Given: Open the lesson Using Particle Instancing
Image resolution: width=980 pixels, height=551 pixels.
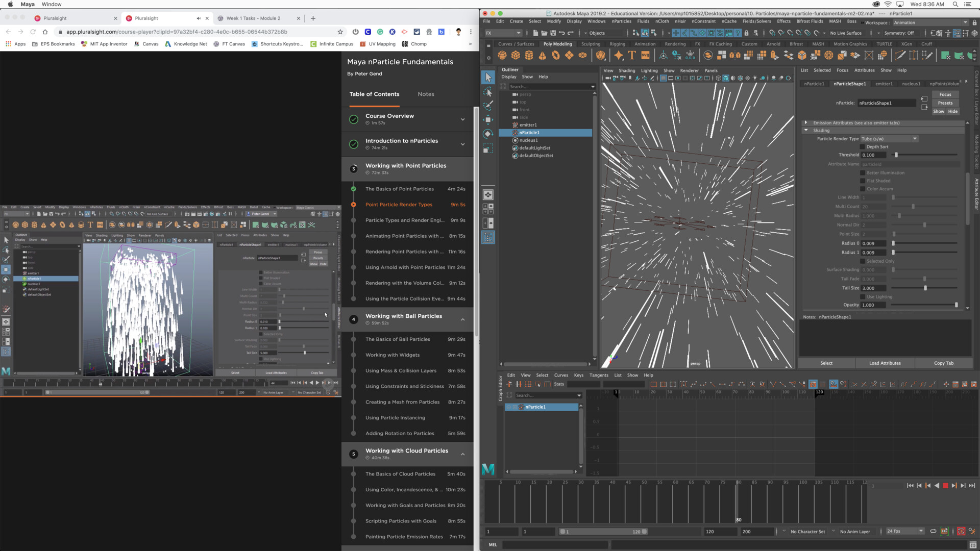Looking at the screenshot, I should coord(396,417).
